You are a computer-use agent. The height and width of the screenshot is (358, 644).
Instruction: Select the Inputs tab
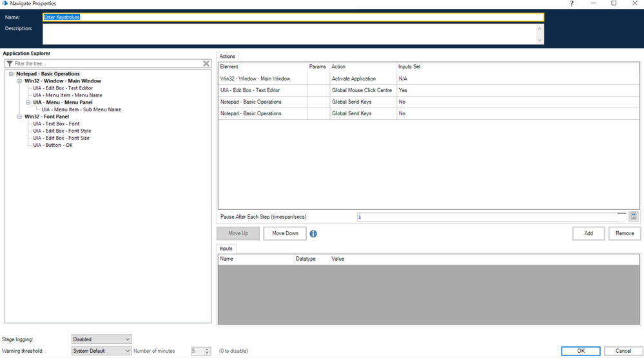point(227,249)
